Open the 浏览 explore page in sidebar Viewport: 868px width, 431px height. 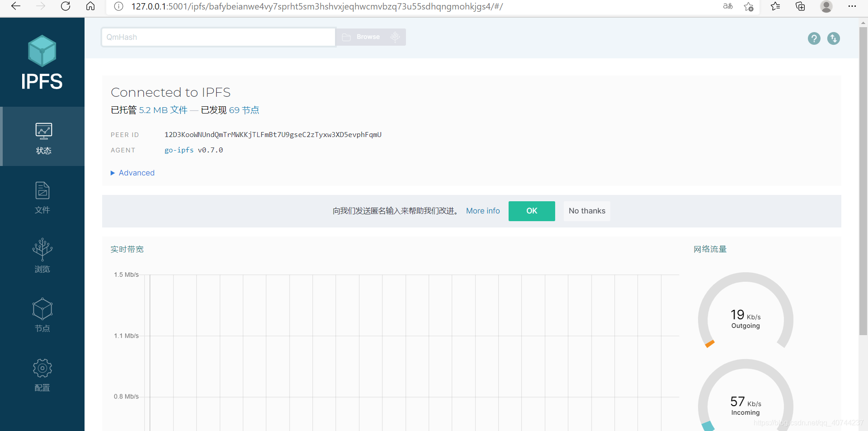pos(42,256)
